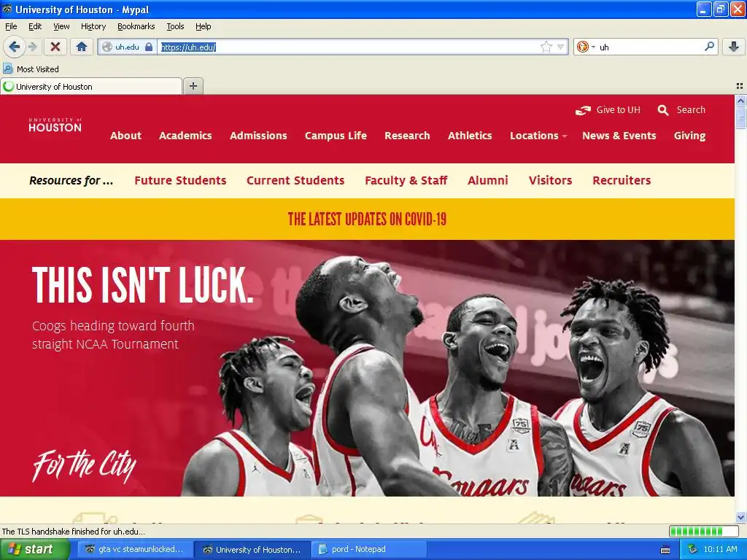This screenshot has height=560, width=747.
Task: Open the Alumni resources link
Action: coord(488,181)
